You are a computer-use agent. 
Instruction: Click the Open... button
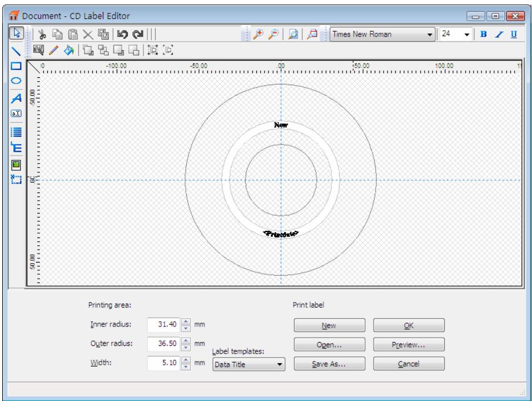pyautogui.click(x=330, y=344)
